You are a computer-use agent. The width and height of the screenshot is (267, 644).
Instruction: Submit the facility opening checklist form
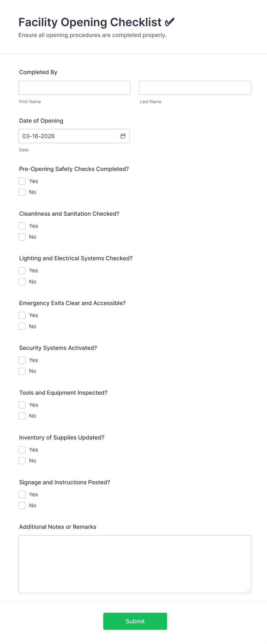tap(135, 621)
